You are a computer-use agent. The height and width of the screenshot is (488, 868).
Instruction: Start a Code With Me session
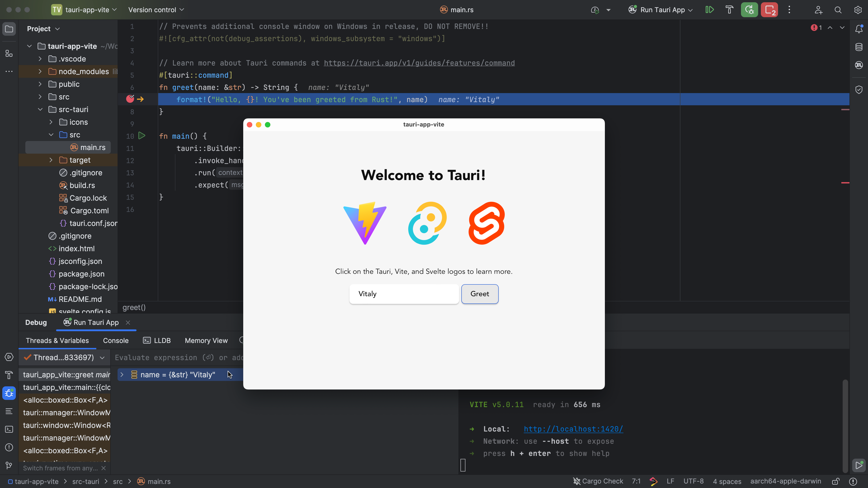point(818,10)
